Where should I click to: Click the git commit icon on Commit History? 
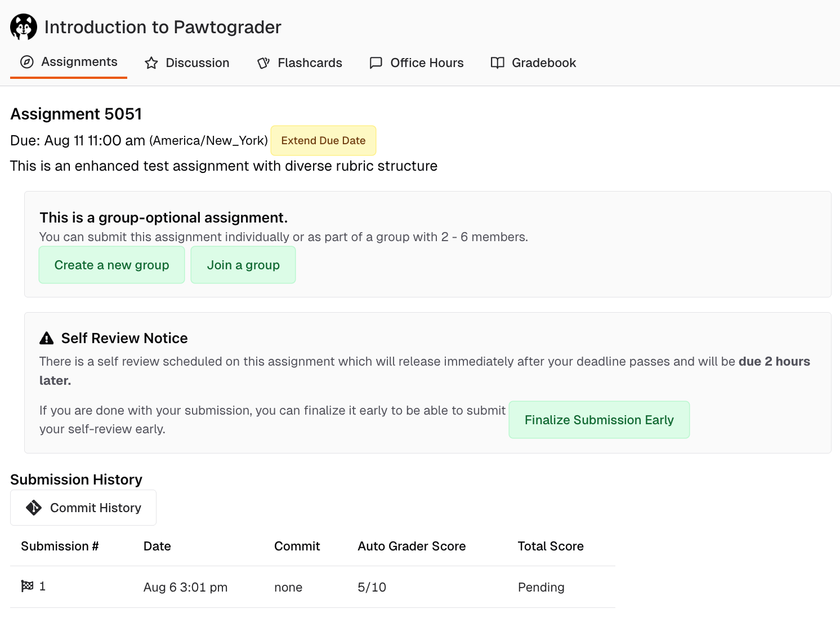pos(33,507)
